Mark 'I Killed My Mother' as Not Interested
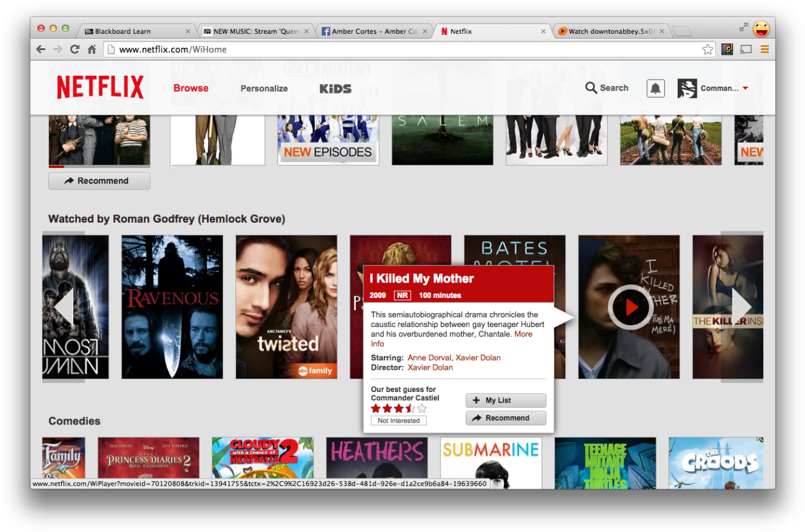 [x=398, y=420]
